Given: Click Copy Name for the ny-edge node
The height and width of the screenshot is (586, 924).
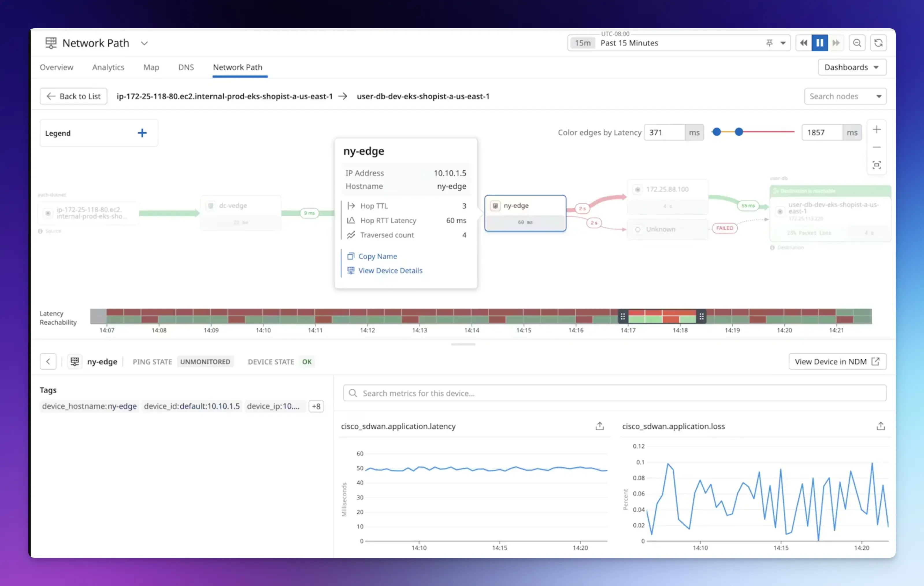Looking at the screenshot, I should (378, 256).
